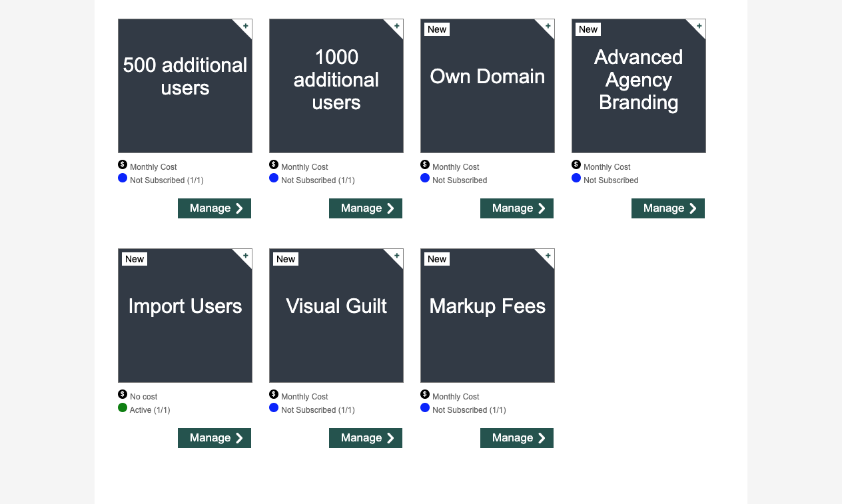
Task: Open Manage for 500 additional users
Action: [214, 208]
